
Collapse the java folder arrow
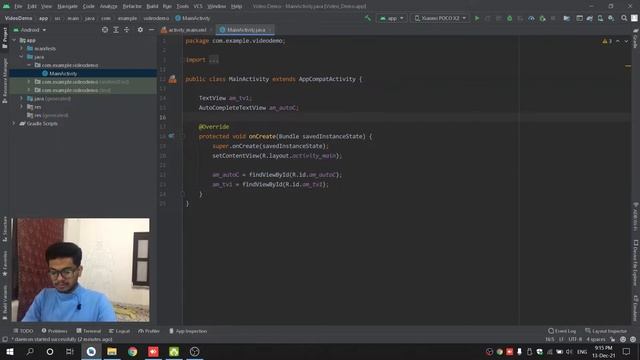click(22, 57)
